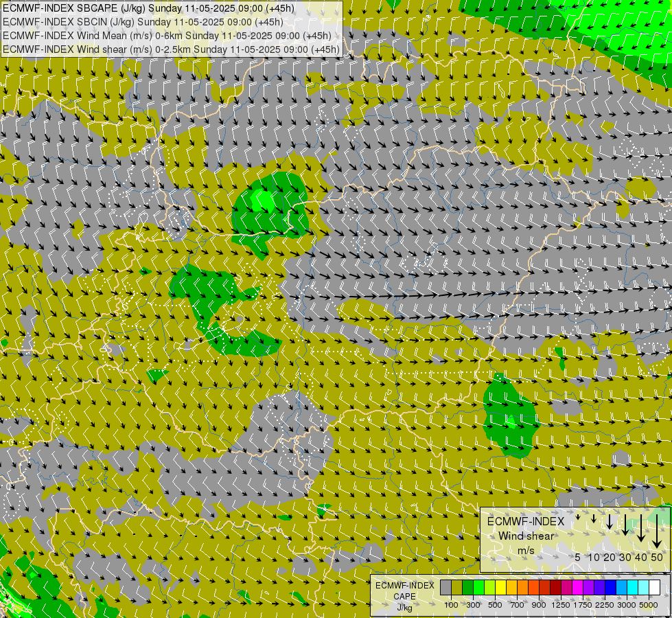Select the dark red CAPE legend swatch

556,587
